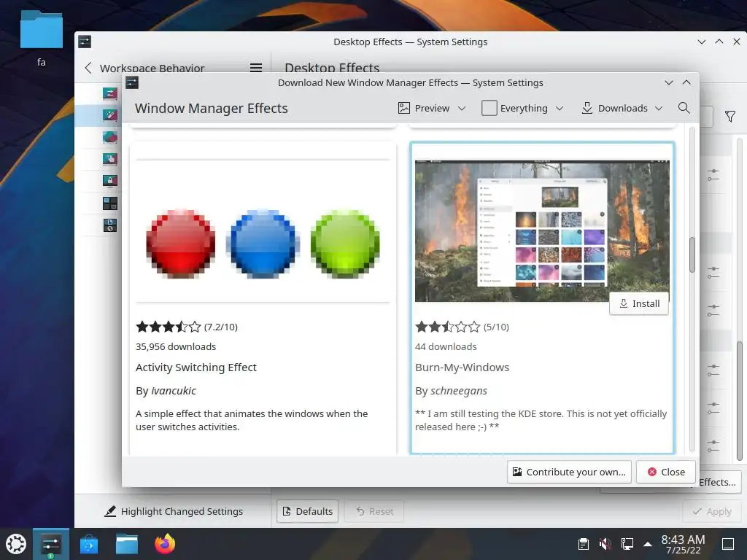Viewport: 747px width, 560px height.
Task: Click System Settings in the taskbar
Action: click(51, 544)
